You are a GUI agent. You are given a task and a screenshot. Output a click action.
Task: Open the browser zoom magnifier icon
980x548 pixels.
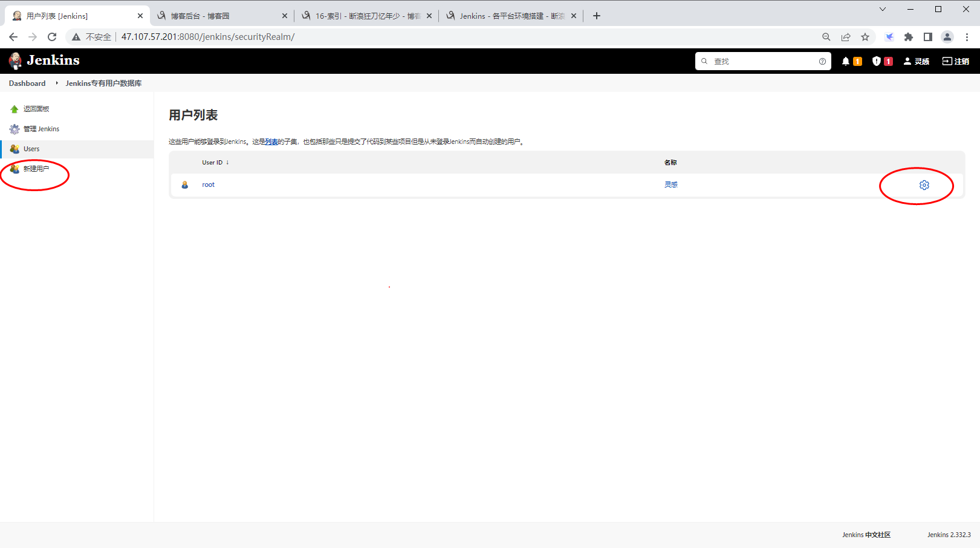[x=826, y=37]
